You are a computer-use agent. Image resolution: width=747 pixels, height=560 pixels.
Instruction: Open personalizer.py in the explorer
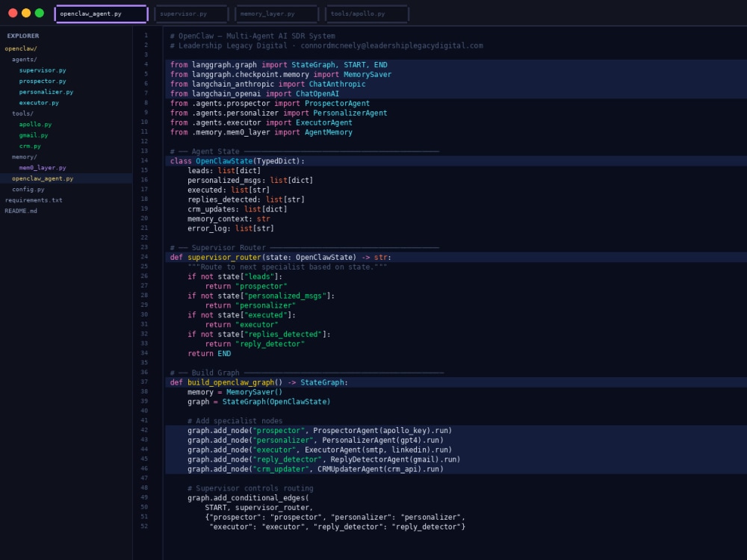click(x=46, y=92)
